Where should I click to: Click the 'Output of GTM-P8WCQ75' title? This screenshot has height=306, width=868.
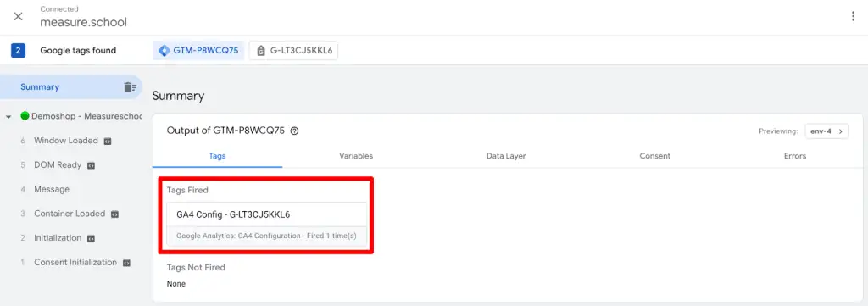click(x=225, y=131)
